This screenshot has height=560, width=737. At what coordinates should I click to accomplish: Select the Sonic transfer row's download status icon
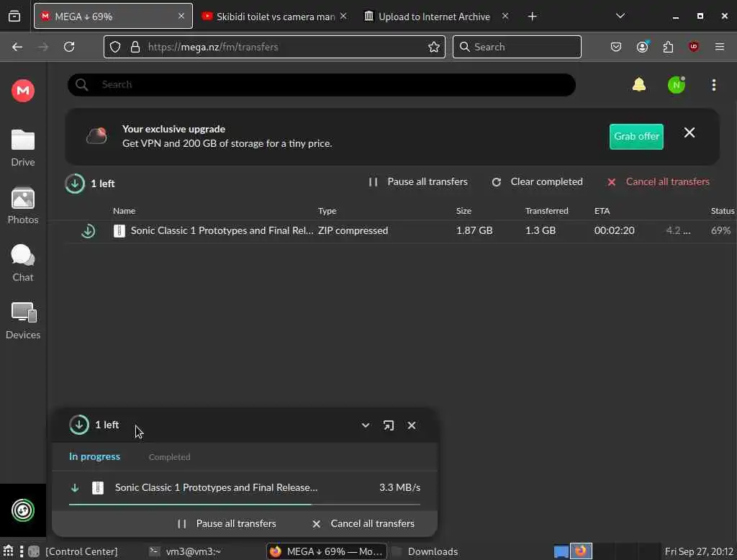(x=88, y=231)
